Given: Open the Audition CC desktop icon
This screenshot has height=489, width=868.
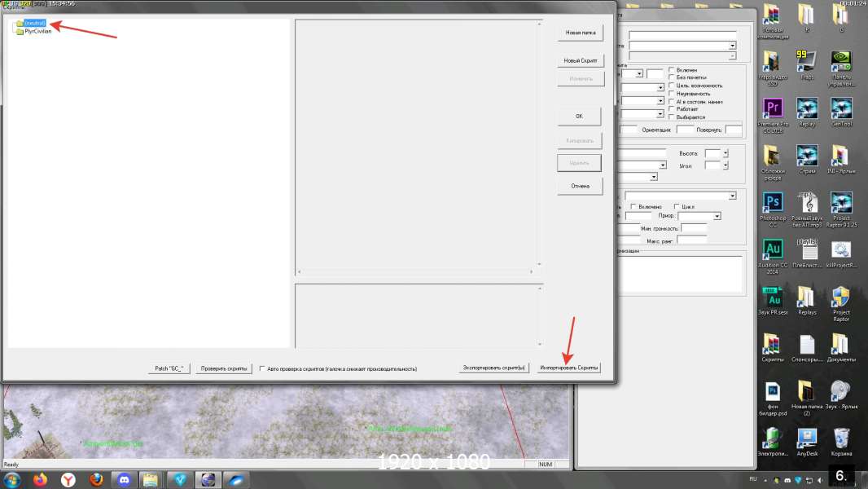Looking at the screenshot, I should pos(773,257).
